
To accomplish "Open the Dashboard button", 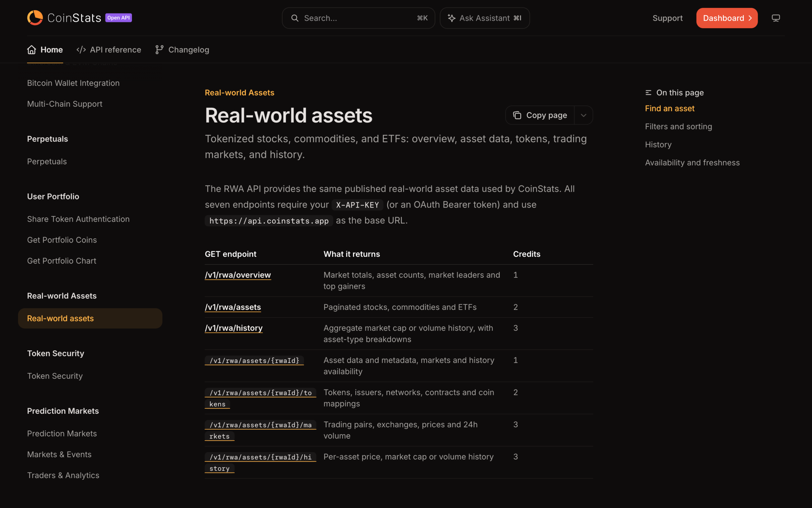I will tap(727, 18).
